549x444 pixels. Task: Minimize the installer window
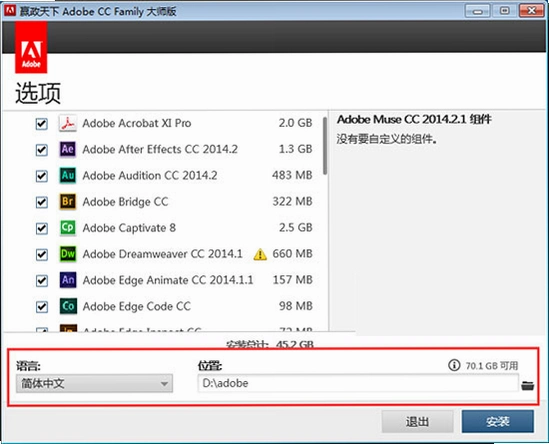[x=478, y=11]
